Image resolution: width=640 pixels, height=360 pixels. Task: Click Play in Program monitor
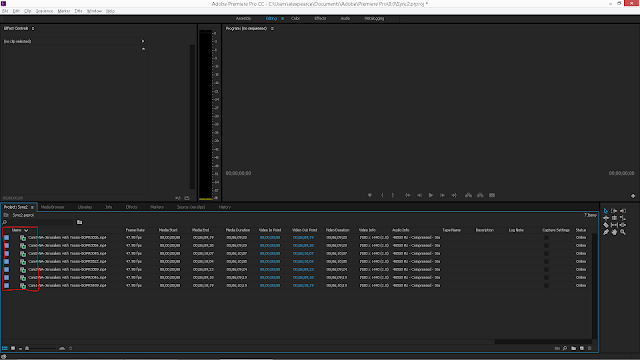tap(431, 196)
